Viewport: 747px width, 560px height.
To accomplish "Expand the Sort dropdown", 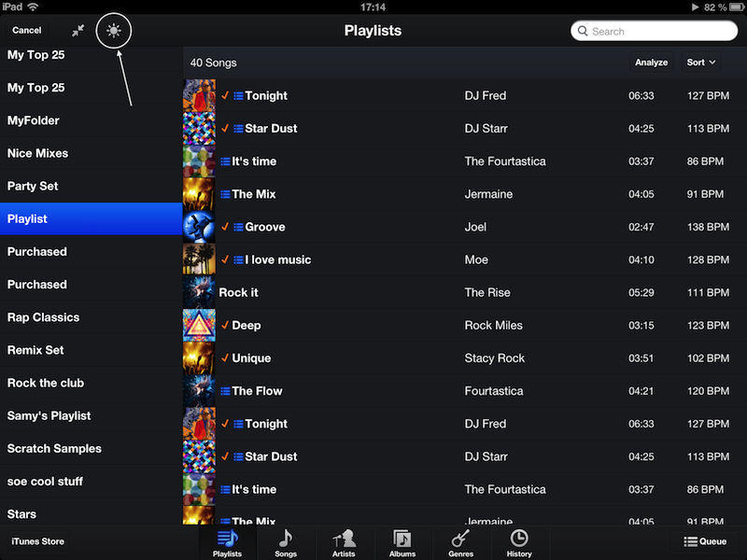I will tap(701, 63).
